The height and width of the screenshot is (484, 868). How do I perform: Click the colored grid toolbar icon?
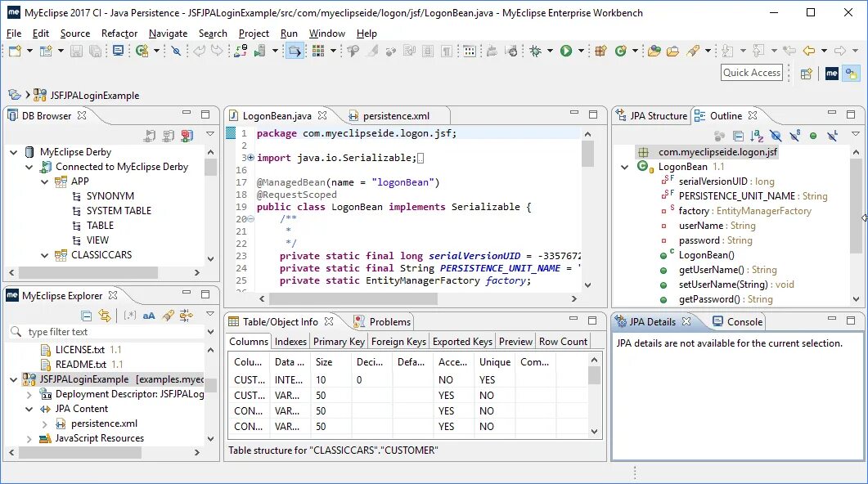pos(317,51)
